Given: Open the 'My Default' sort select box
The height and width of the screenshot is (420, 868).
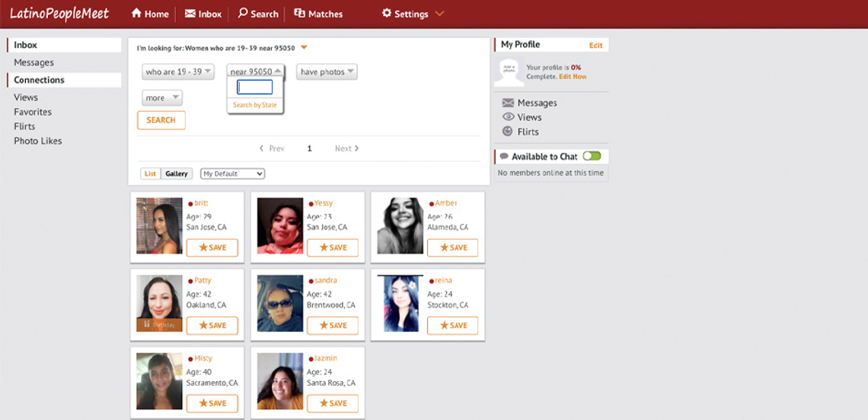Looking at the screenshot, I should (232, 173).
